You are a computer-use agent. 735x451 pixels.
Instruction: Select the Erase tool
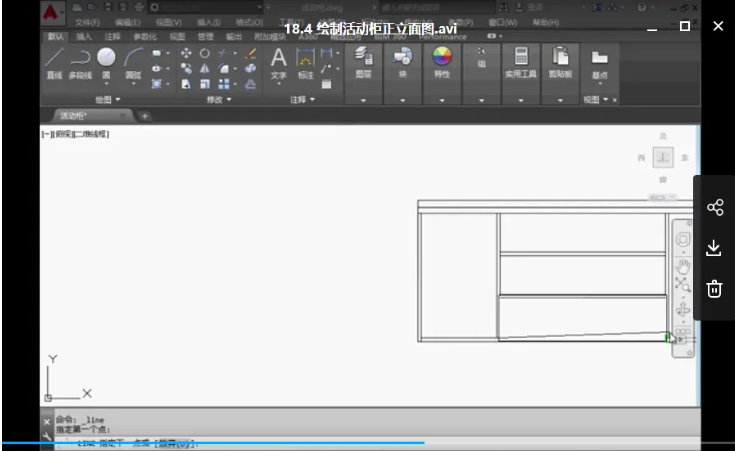(x=251, y=53)
